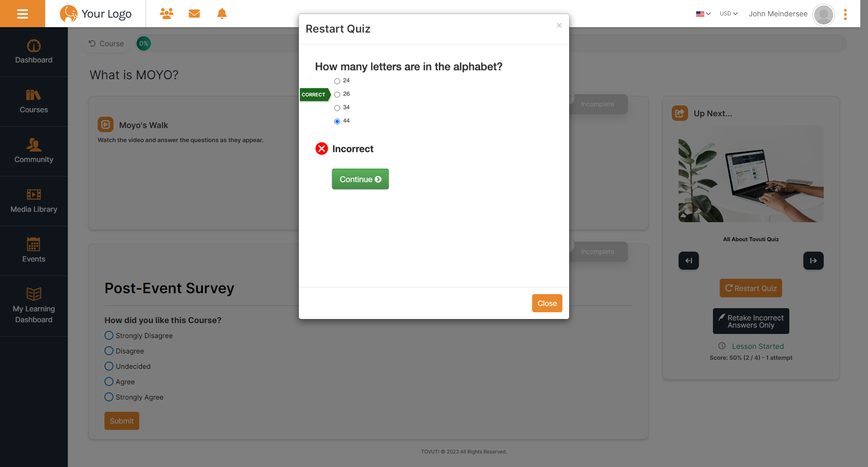The height and width of the screenshot is (467, 868).
Task: Submit the Post-Event Survey
Action: coord(122,421)
